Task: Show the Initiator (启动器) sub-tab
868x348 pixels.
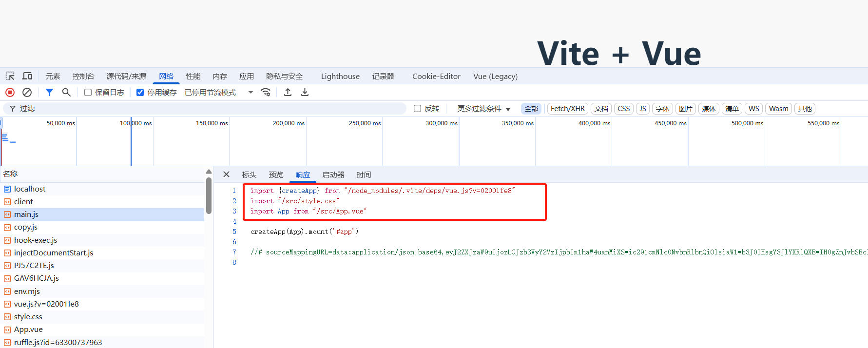Action: (333, 174)
